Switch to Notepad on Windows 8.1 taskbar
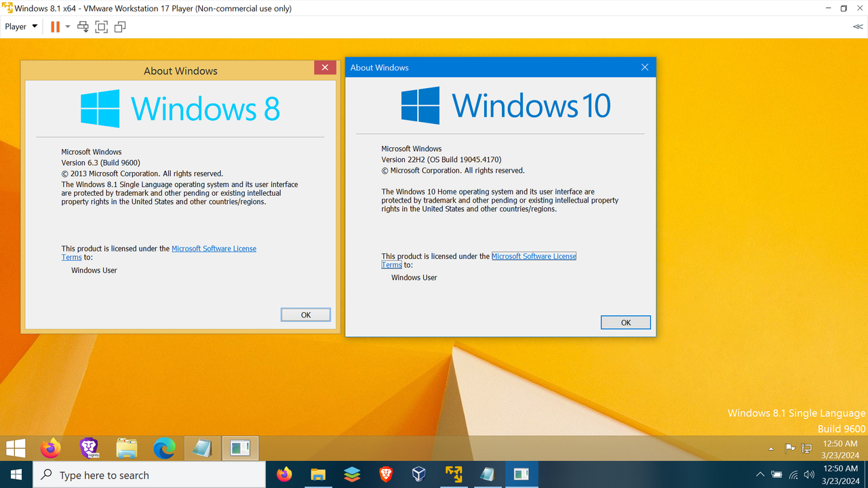The image size is (868, 488). (x=202, y=448)
